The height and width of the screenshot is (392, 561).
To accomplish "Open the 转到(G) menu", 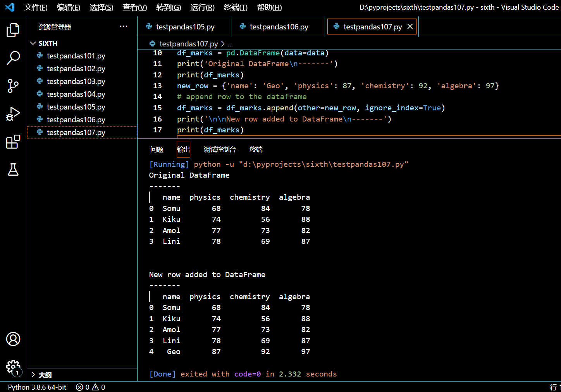I will pos(169,7).
